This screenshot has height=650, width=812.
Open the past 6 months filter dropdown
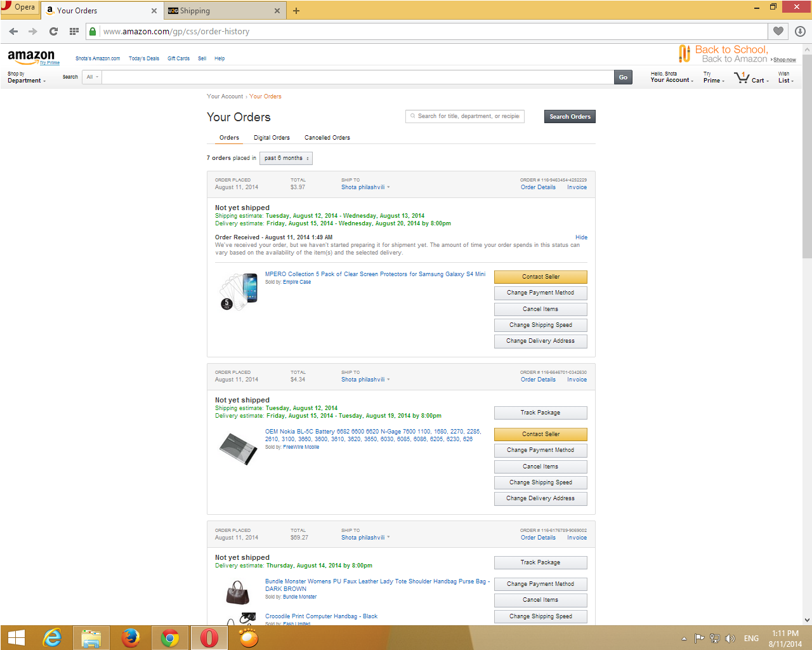coord(286,158)
